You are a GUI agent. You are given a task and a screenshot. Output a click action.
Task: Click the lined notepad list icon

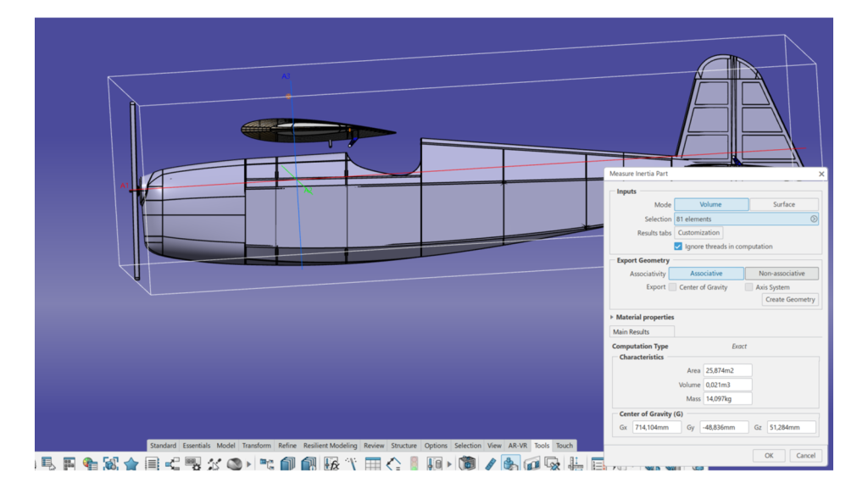[152, 463]
